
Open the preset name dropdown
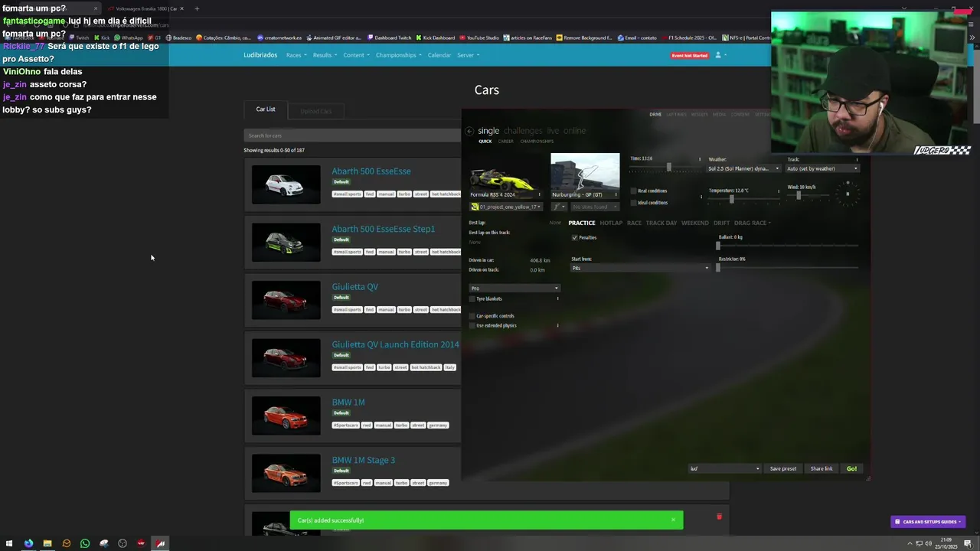[724, 468]
